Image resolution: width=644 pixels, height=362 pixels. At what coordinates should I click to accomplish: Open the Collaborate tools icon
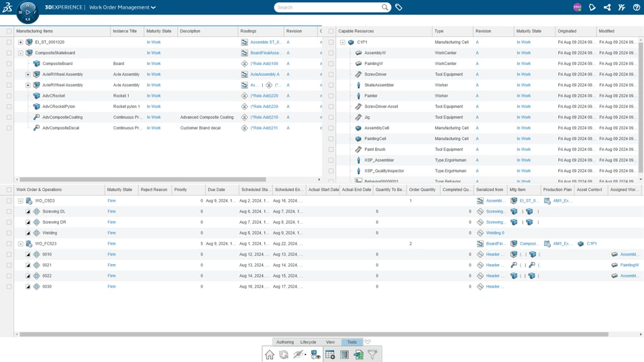coord(622,7)
